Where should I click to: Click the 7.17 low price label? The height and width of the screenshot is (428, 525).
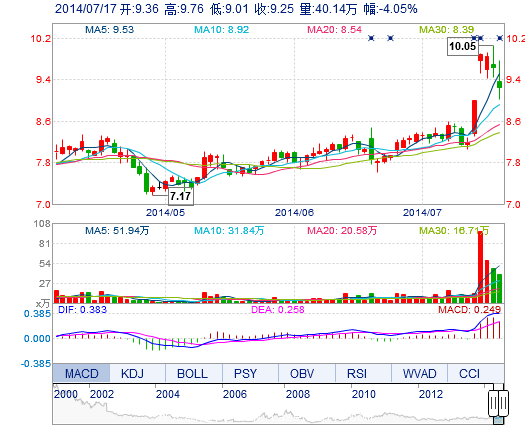pyautogui.click(x=181, y=196)
